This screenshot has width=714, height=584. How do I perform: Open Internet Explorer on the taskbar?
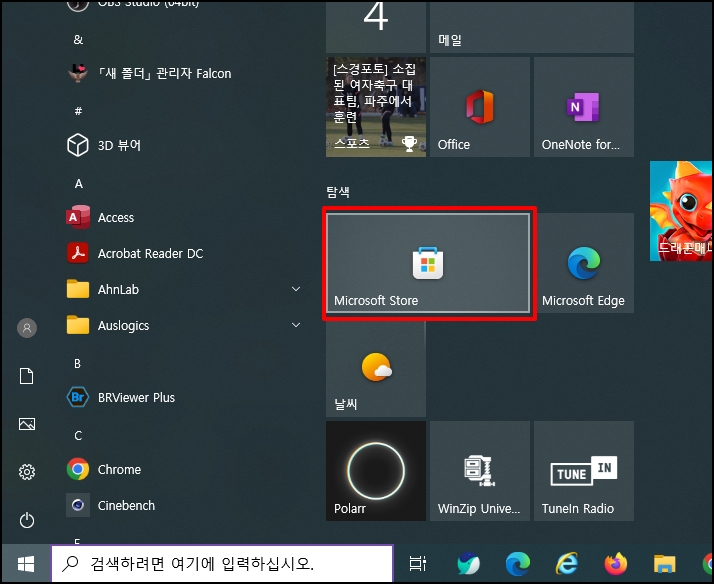coord(567,564)
